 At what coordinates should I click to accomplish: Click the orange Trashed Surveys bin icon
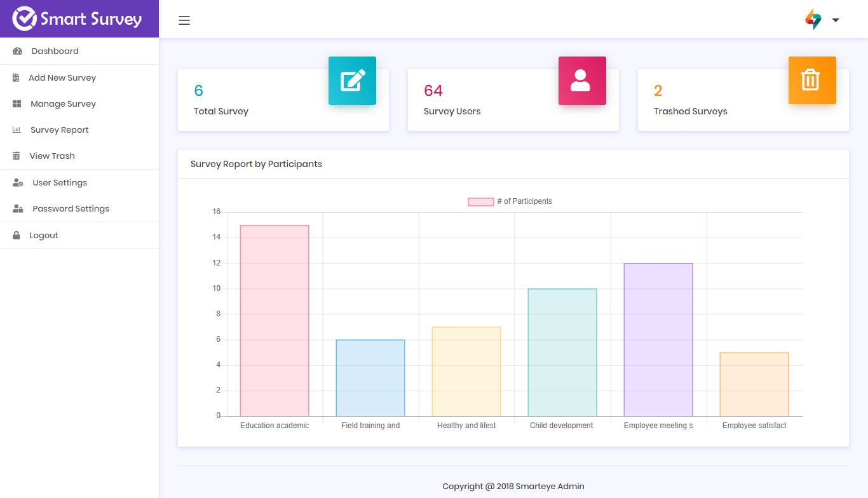812,81
